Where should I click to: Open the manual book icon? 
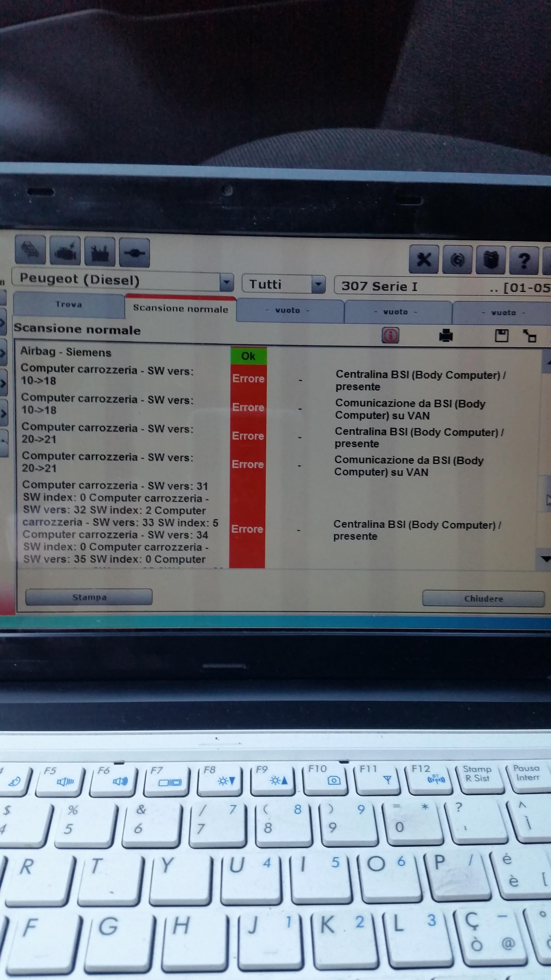(491, 261)
